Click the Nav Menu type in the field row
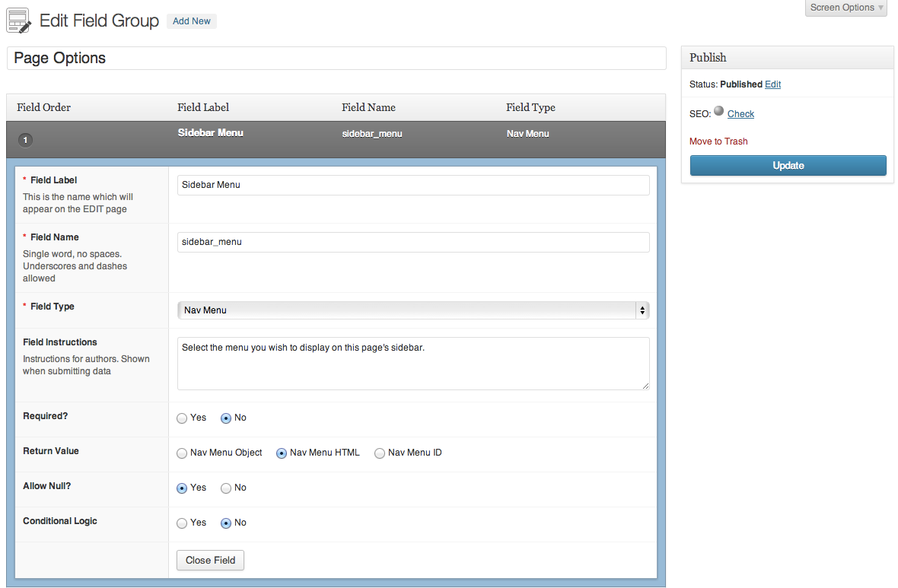The width and height of the screenshot is (898, 588). pos(527,134)
